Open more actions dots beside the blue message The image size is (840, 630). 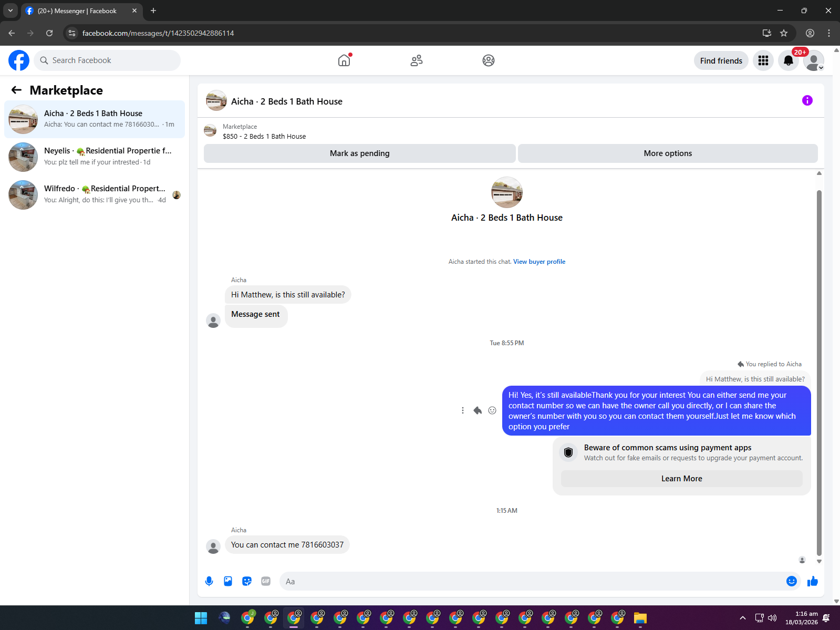[x=462, y=410]
